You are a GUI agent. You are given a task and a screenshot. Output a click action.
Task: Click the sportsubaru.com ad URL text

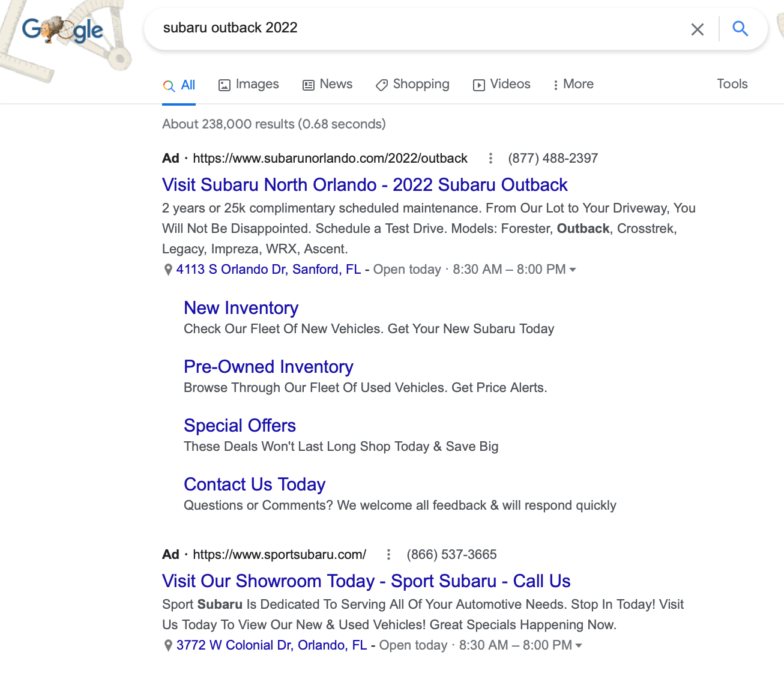pos(279,555)
